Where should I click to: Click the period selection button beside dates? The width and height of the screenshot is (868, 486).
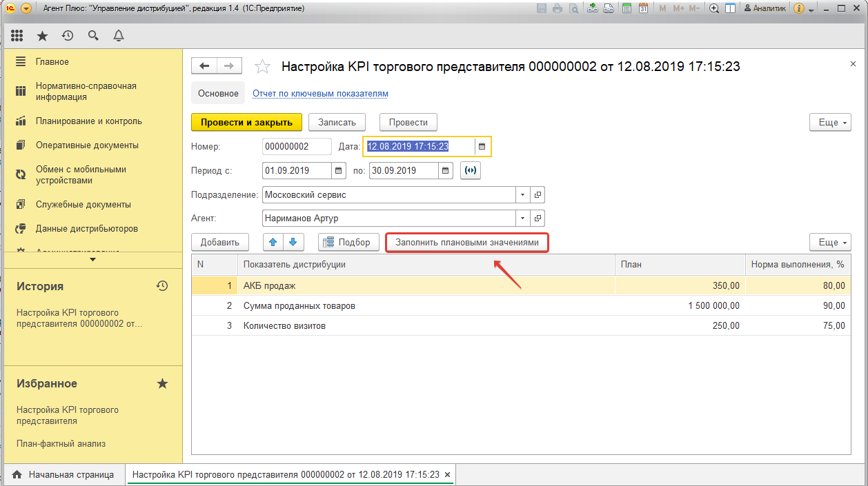pyautogui.click(x=470, y=170)
